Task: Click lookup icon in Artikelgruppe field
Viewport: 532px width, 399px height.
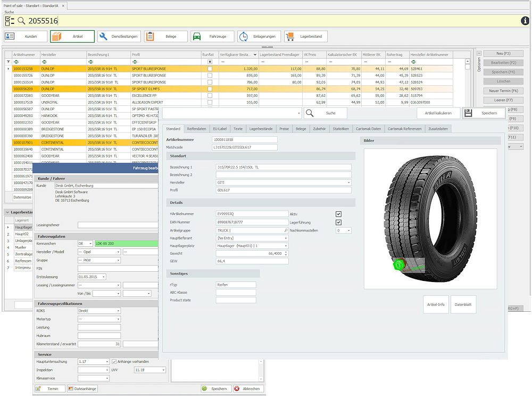Action: coord(286,230)
